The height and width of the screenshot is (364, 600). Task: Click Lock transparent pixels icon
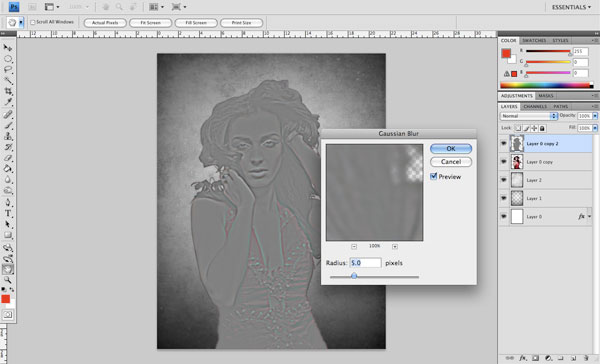pos(517,128)
